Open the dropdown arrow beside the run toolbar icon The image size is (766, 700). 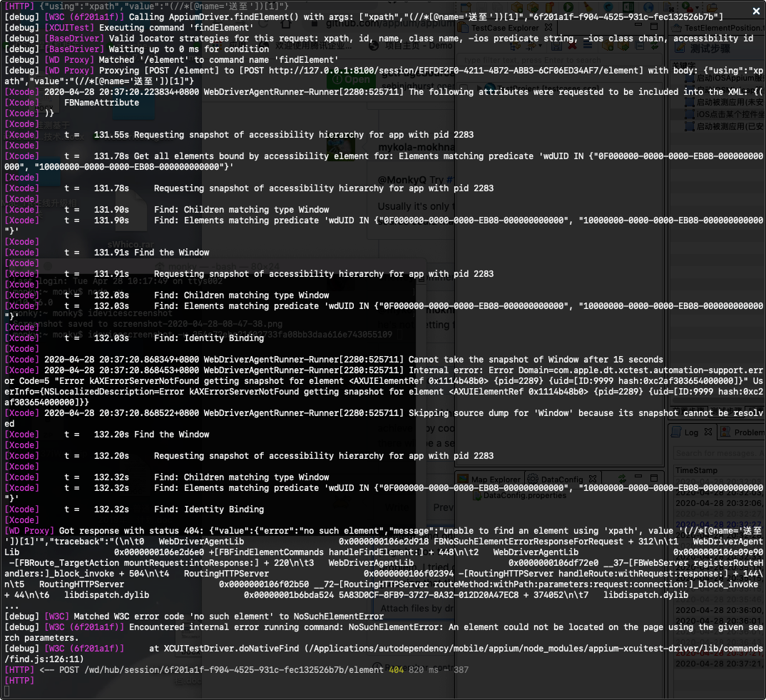click(x=698, y=7)
